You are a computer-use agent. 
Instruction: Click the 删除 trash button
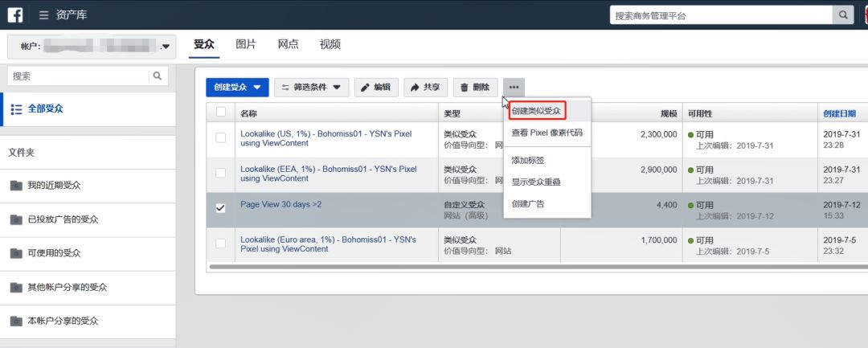click(475, 88)
